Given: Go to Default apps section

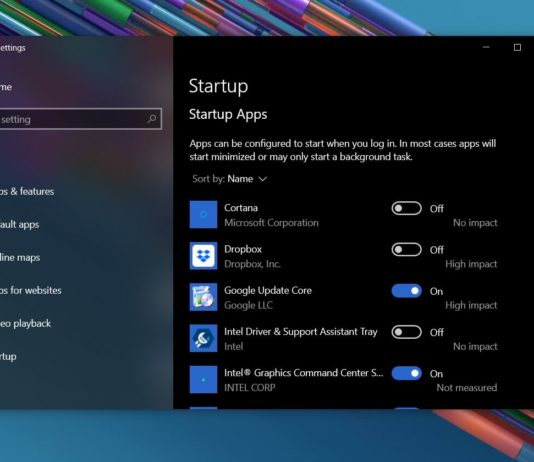Looking at the screenshot, I should pos(19,225).
